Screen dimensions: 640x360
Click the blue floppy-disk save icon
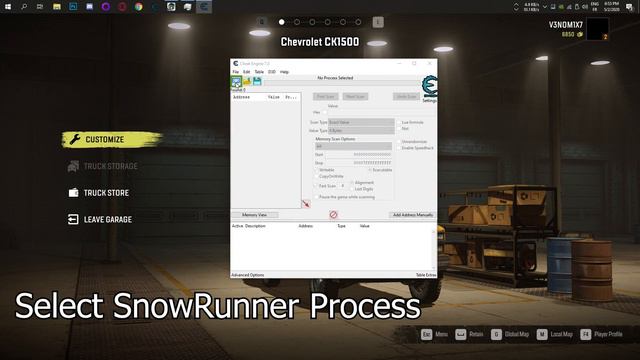point(257,82)
